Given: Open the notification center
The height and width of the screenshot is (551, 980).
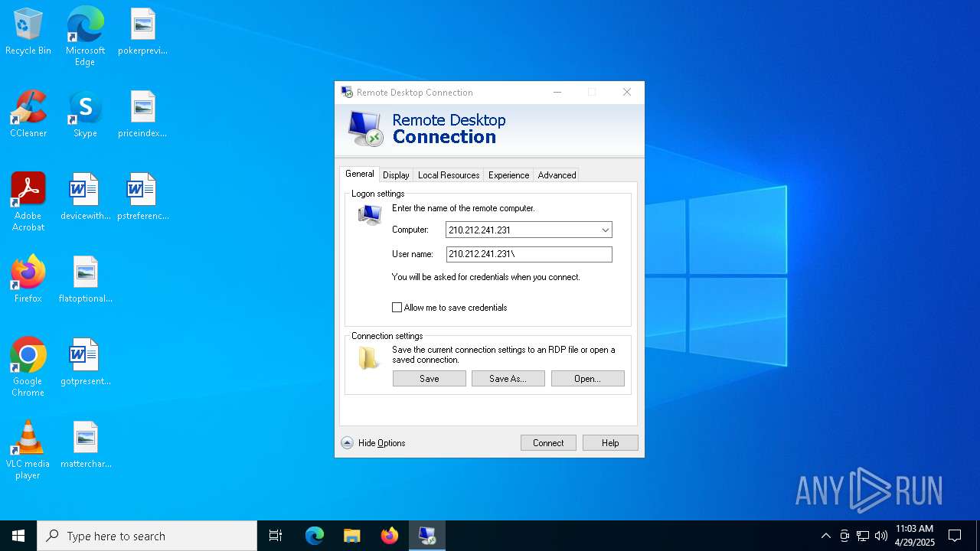Looking at the screenshot, I should click(x=955, y=536).
